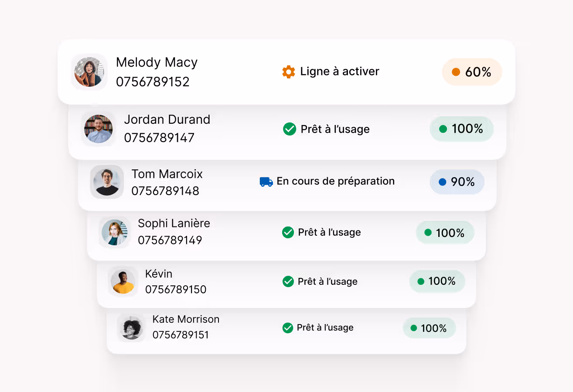Click green checkmark icon in Kévin row
Image resolution: width=573 pixels, height=392 pixels.
(288, 281)
